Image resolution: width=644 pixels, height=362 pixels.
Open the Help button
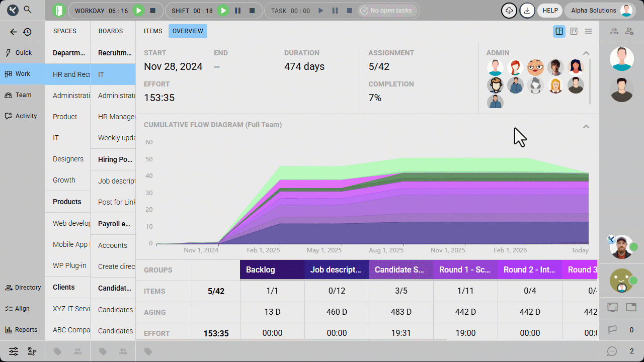[550, 11]
